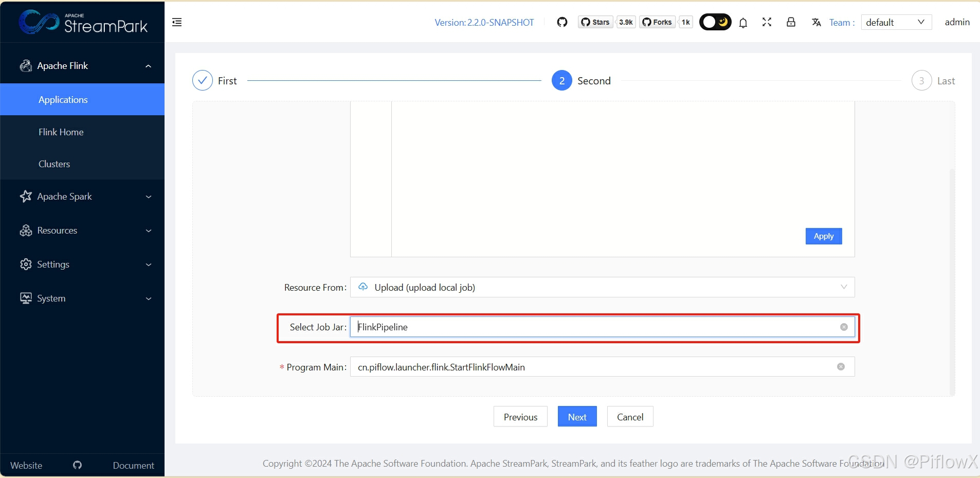Image resolution: width=980 pixels, height=478 pixels.
Task: Collapse the sidebar menu with hamburger icon
Action: (177, 22)
